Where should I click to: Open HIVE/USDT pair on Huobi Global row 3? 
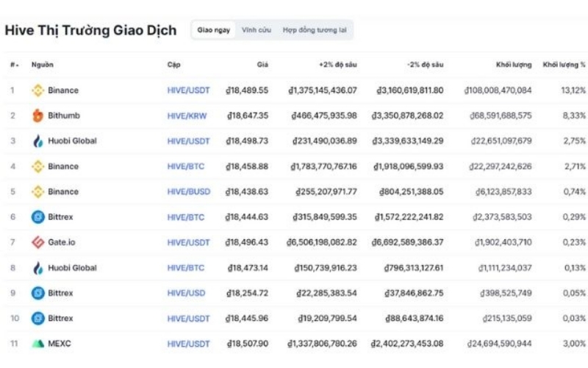click(x=189, y=141)
